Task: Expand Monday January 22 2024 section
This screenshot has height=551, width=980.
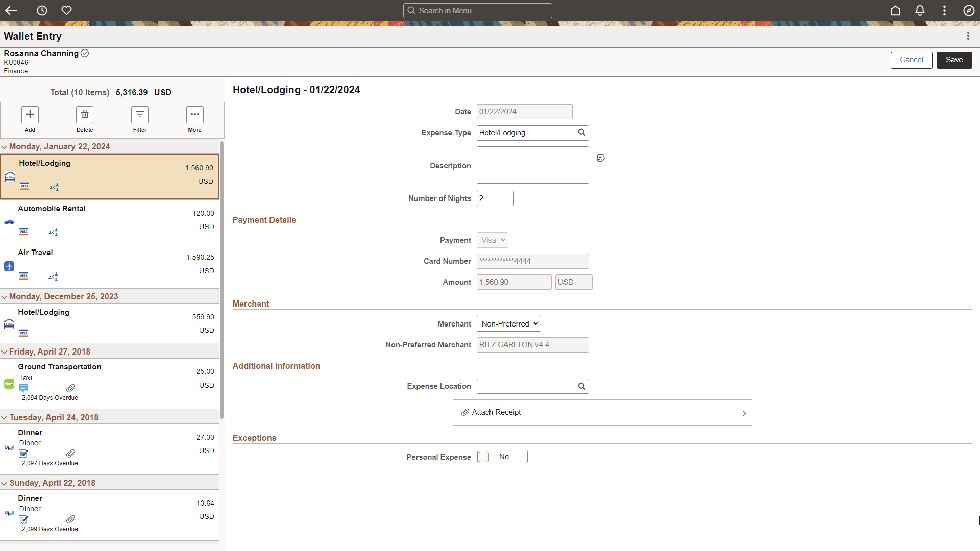Action: click(6, 146)
